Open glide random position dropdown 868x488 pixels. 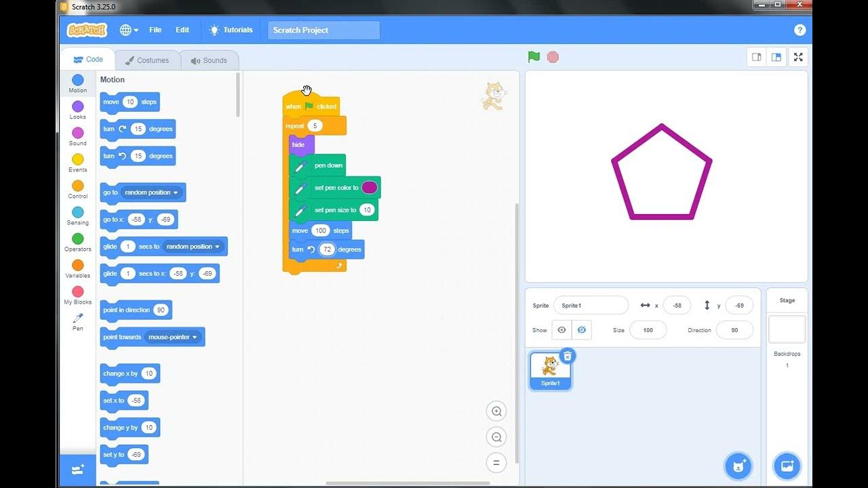[194, 247]
